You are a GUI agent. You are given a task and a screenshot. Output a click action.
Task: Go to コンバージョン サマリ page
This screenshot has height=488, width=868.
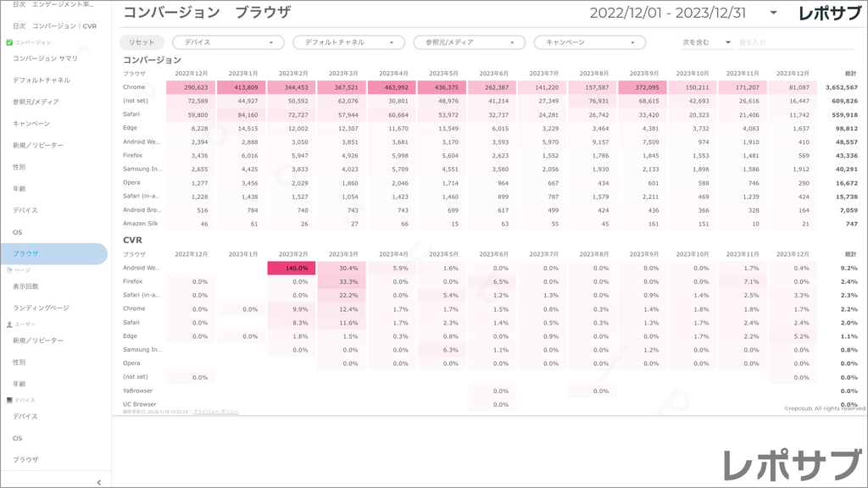(x=46, y=58)
